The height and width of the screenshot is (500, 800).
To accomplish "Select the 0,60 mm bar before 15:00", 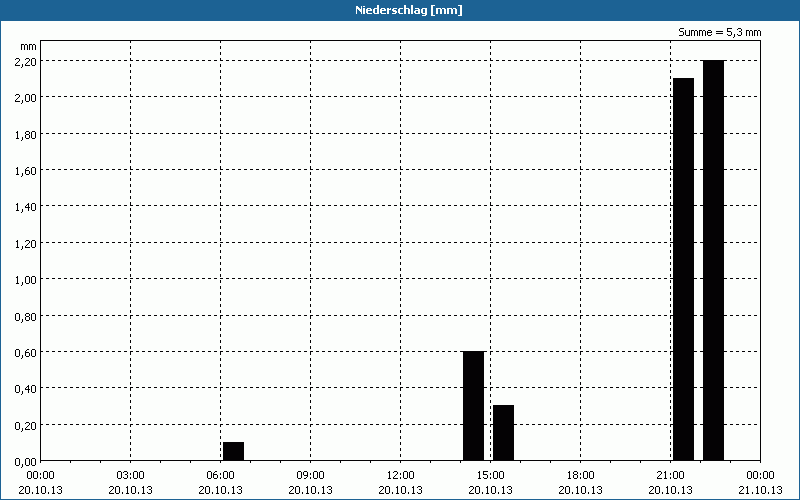I will 473,406.
